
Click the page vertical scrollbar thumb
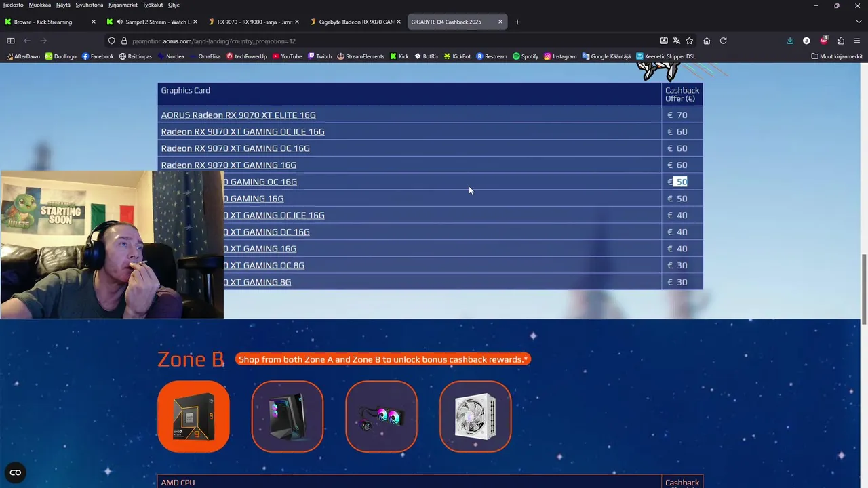(x=864, y=289)
